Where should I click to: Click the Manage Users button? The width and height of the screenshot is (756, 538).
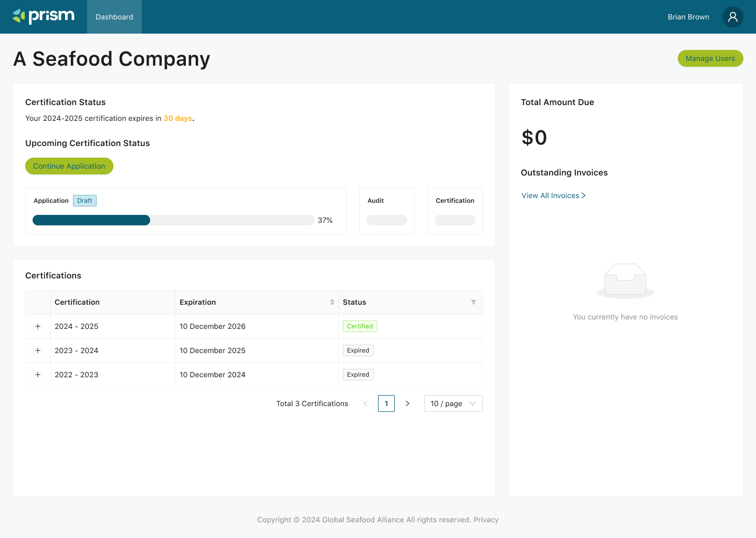[x=710, y=58]
